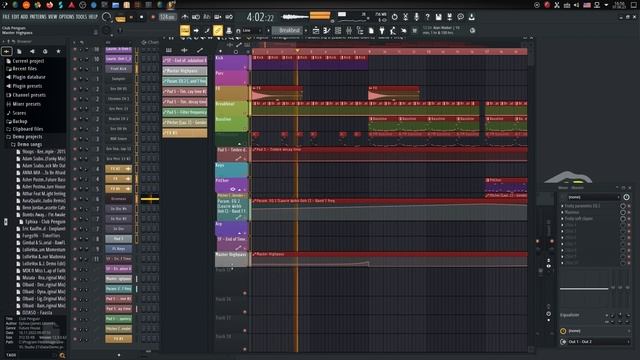640x360 pixels.
Task: Click the yellow link icon in toolbar
Action: pos(218,30)
